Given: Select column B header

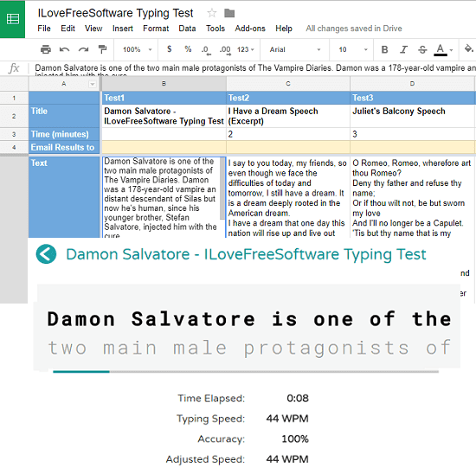Looking at the screenshot, I should pyautogui.click(x=164, y=83).
